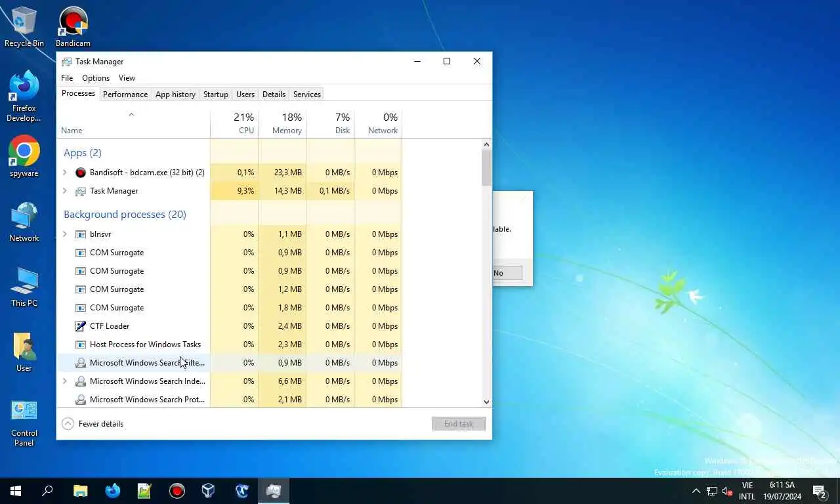The image size is (840, 504).
Task: Open taskbar Search magnifier
Action: click(x=47, y=491)
